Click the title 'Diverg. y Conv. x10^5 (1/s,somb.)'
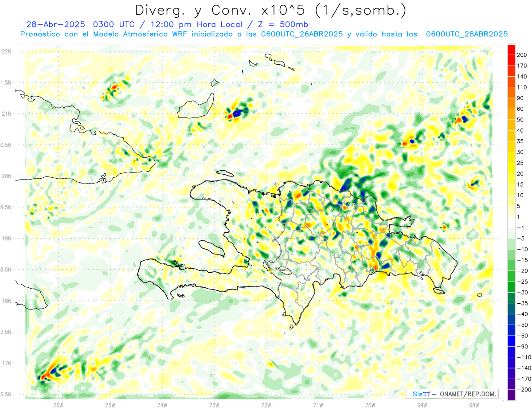This screenshot has height=411, width=532. [x=271, y=10]
